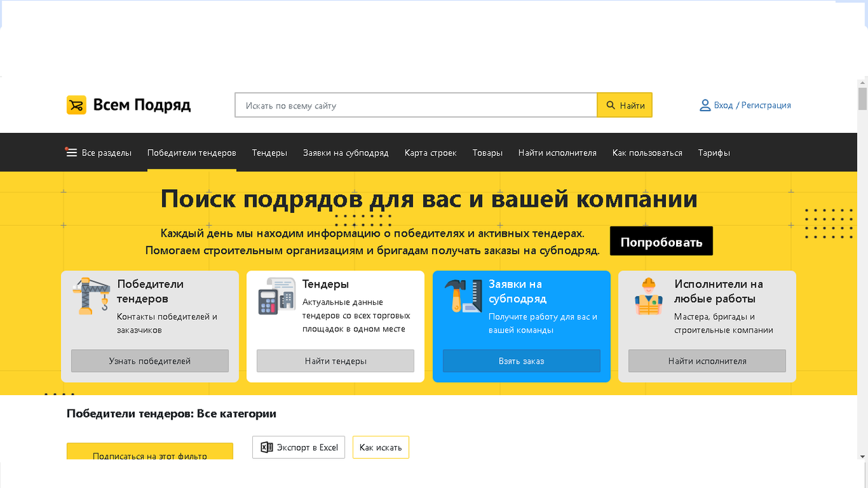The width and height of the screenshot is (868, 488).
Task: Go to Заявки на субподряд menu
Action: [346, 152]
